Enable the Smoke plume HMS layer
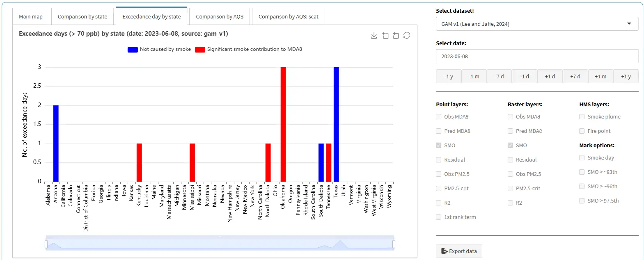 [582, 117]
